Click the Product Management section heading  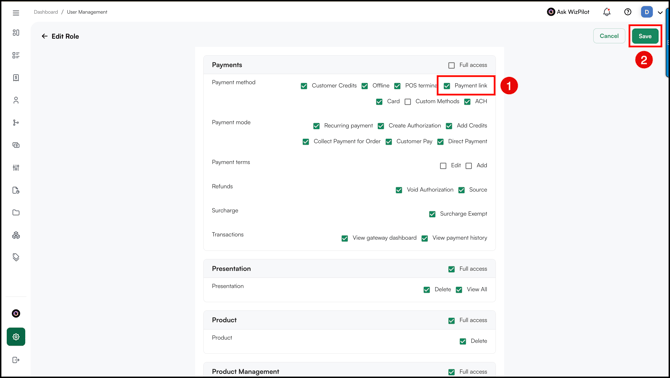point(246,372)
